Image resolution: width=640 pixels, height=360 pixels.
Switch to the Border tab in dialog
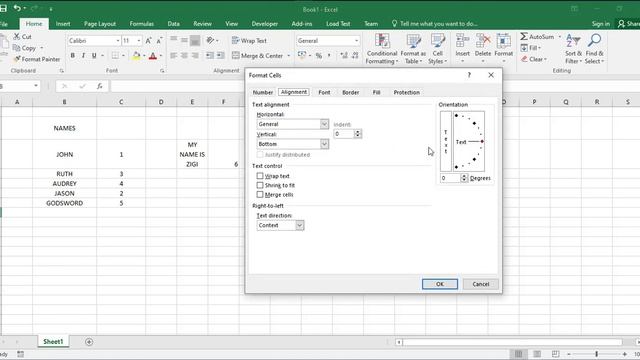pyautogui.click(x=351, y=92)
